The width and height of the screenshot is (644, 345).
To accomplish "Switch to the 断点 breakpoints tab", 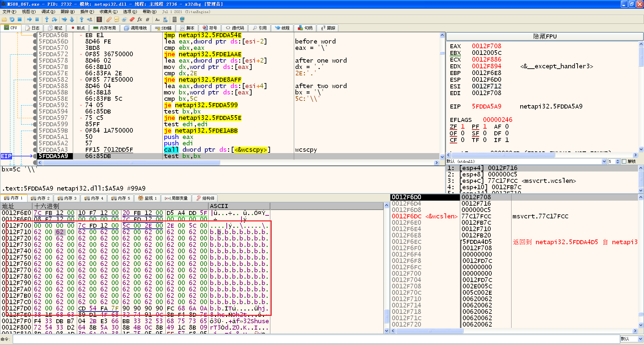I will [x=78, y=28].
